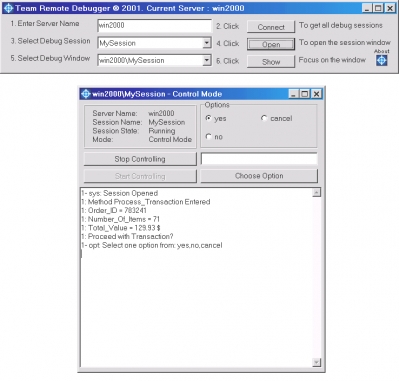Select the cancel radio option
This screenshot has width=400, height=381.
click(x=264, y=118)
